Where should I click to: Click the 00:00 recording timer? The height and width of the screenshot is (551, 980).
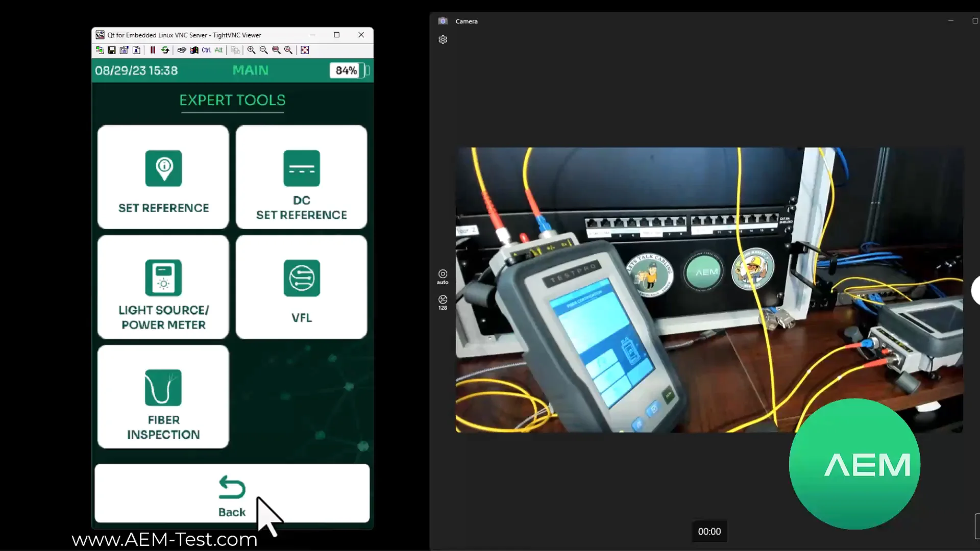coord(709,532)
